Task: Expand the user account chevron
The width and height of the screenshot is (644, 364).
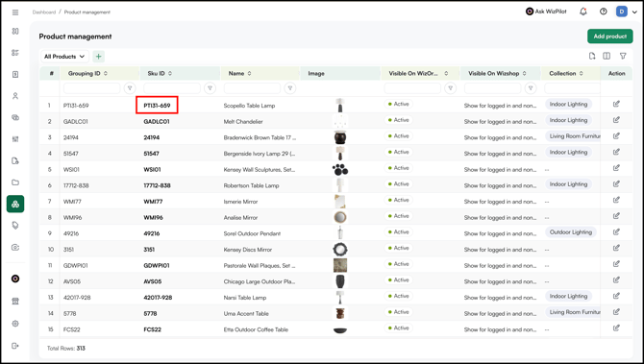Action: click(634, 12)
